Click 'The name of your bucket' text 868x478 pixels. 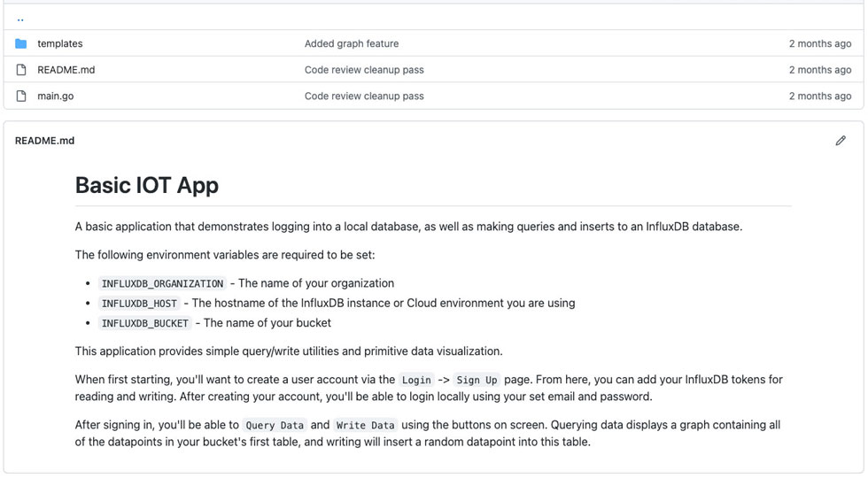pyautogui.click(x=267, y=323)
